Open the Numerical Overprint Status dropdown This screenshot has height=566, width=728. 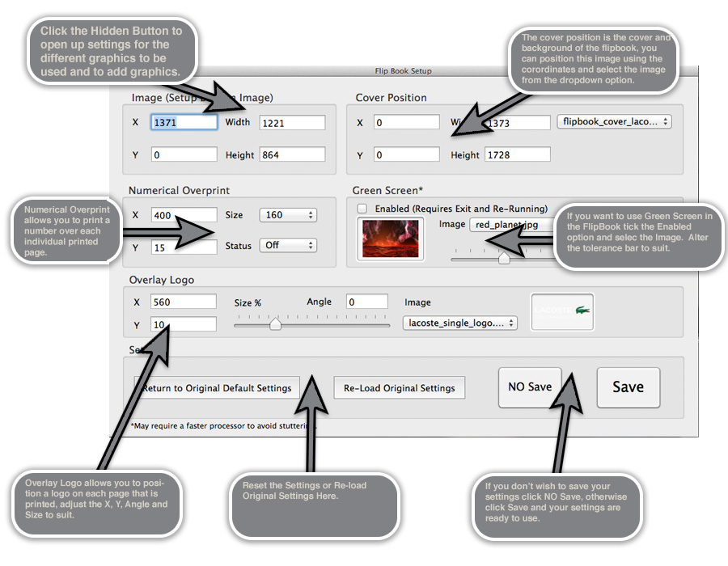pos(288,245)
